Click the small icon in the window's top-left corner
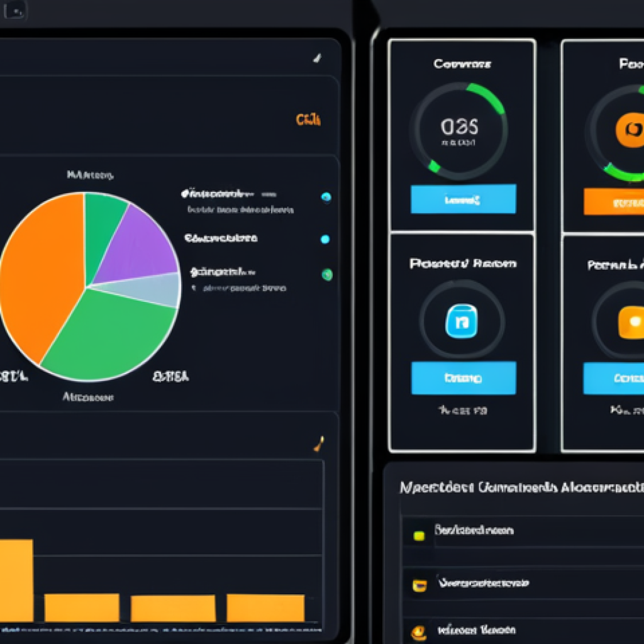644x644 pixels. coord(14,11)
